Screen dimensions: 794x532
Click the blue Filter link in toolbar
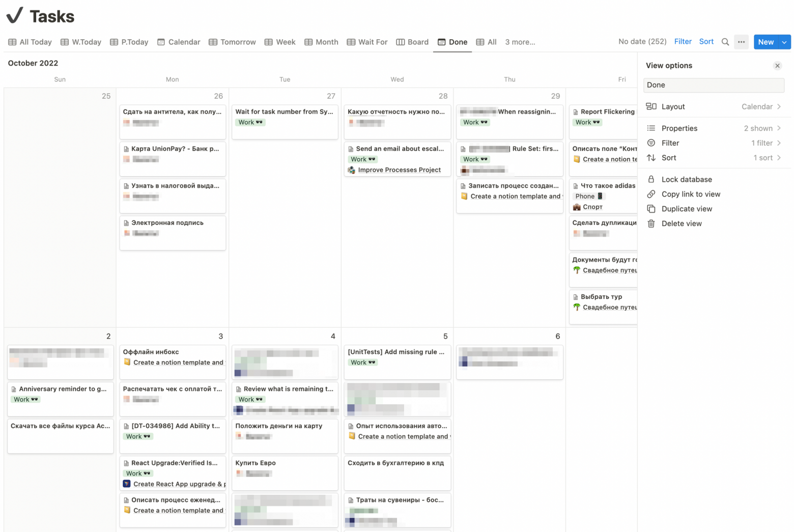pos(683,42)
